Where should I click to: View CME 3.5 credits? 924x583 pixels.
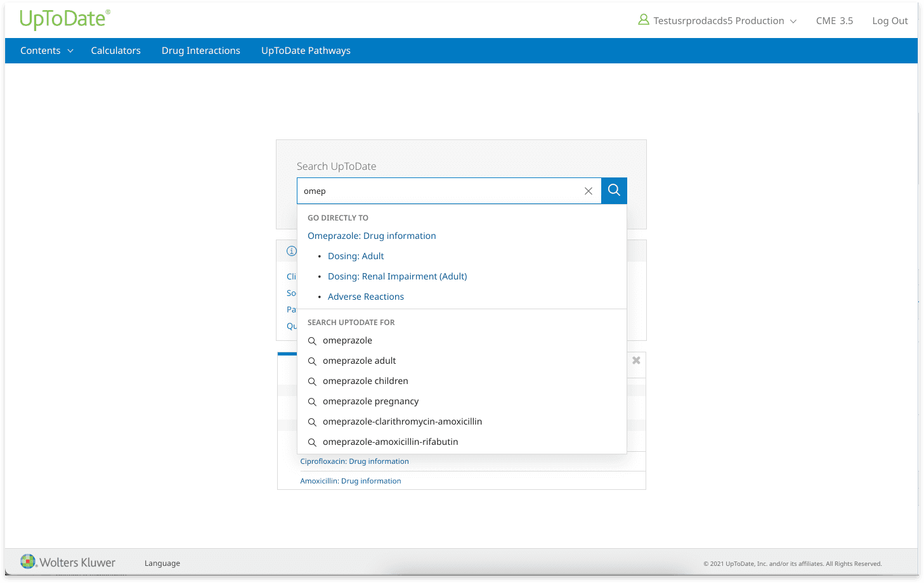[835, 21]
